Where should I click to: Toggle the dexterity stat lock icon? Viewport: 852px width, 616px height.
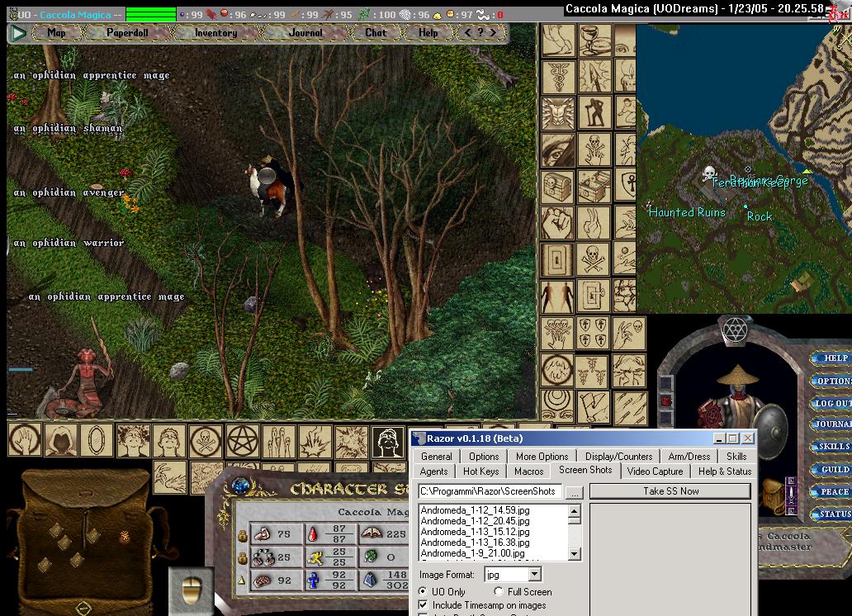point(243,558)
